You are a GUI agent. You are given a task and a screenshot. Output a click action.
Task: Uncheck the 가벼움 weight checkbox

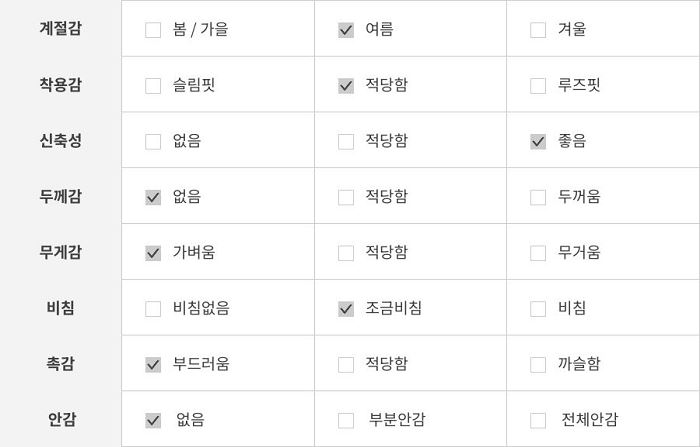[153, 253]
